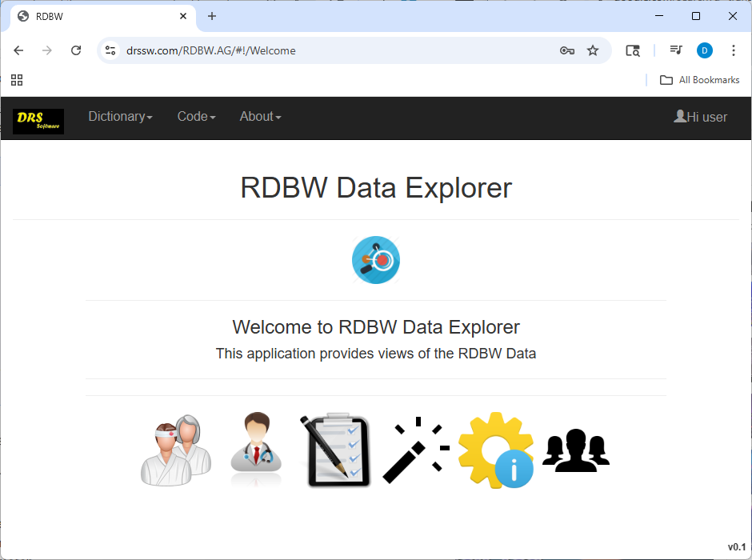The image size is (752, 560).
Task: Click the magic wand icon
Action: pyautogui.click(x=416, y=450)
